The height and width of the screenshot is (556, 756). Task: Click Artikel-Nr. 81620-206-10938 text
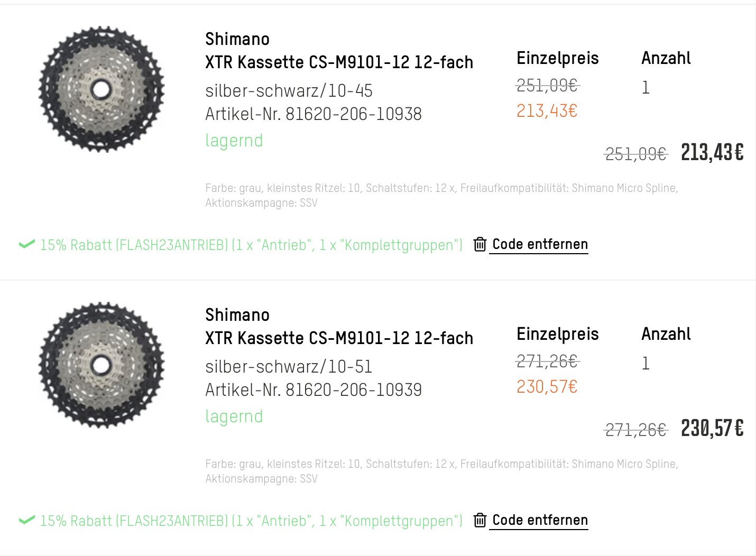(x=314, y=114)
